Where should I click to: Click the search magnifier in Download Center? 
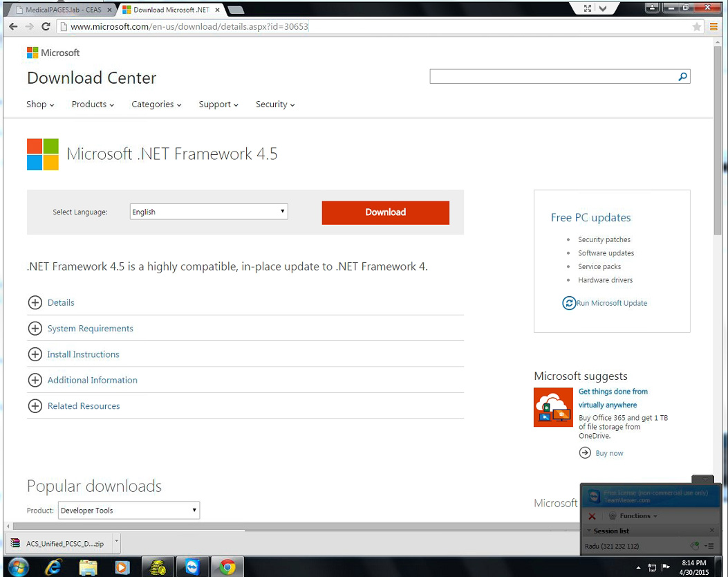[682, 77]
